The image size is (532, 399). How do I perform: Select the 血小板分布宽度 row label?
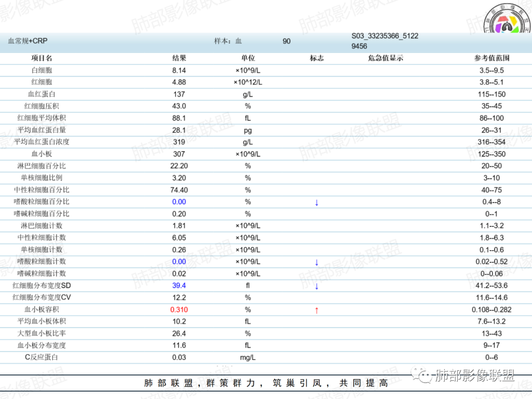[42, 345]
